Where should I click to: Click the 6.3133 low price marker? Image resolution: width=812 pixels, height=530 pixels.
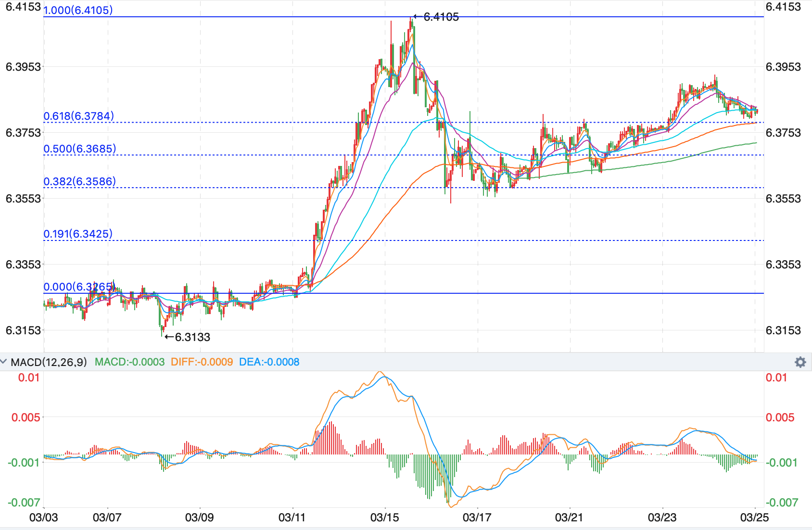pyautogui.click(x=187, y=337)
